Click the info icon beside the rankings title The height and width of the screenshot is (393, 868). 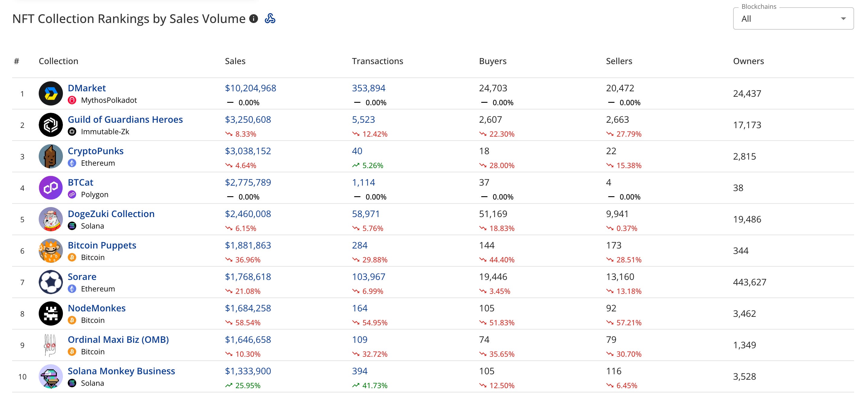(253, 19)
